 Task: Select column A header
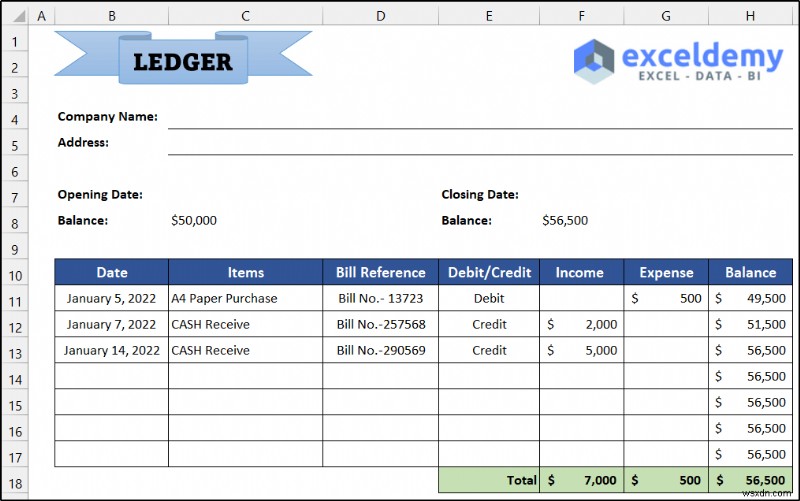click(x=41, y=16)
